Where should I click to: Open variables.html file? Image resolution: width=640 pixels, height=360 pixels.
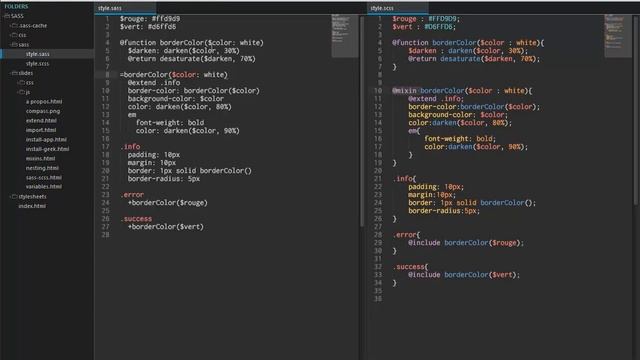[44, 187]
